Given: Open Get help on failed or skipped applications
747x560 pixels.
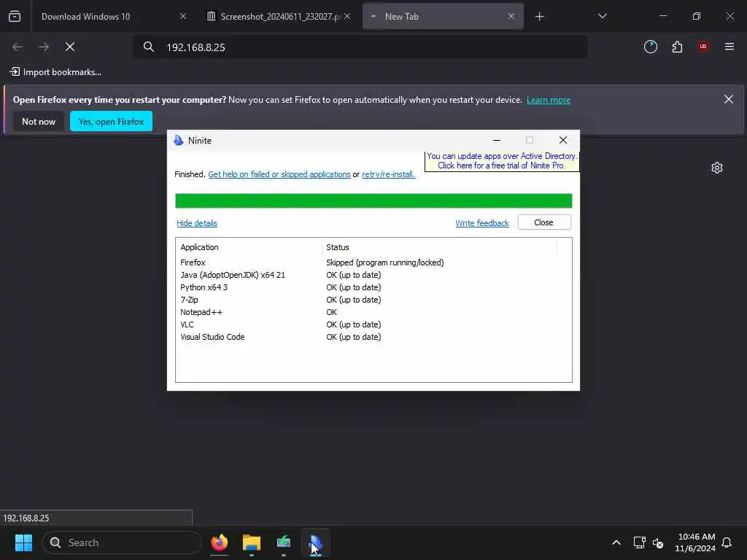Looking at the screenshot, I should [x=279, y=174].
